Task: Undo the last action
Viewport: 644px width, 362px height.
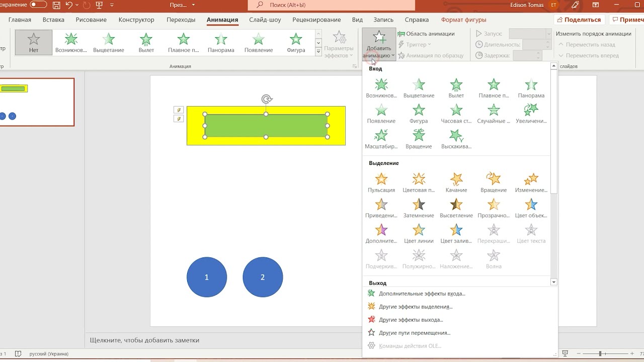Action: tap(69, 5)
